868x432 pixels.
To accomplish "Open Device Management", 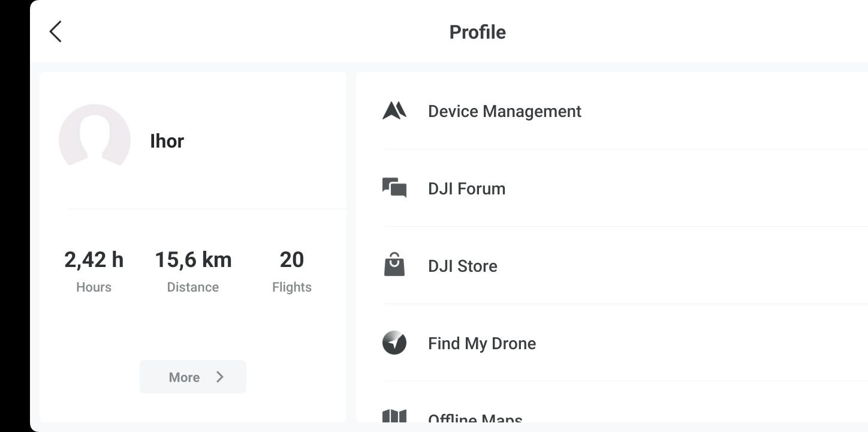I will click(612, 111).
